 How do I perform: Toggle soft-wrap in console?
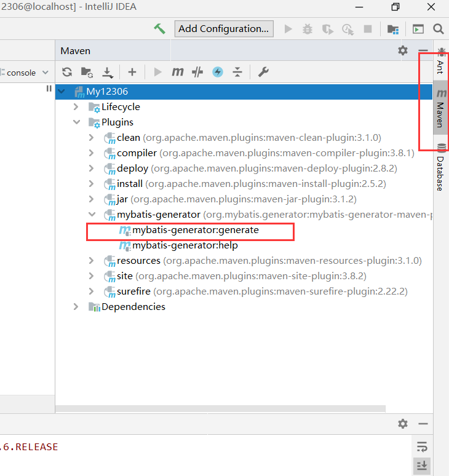tap(422, 447)
